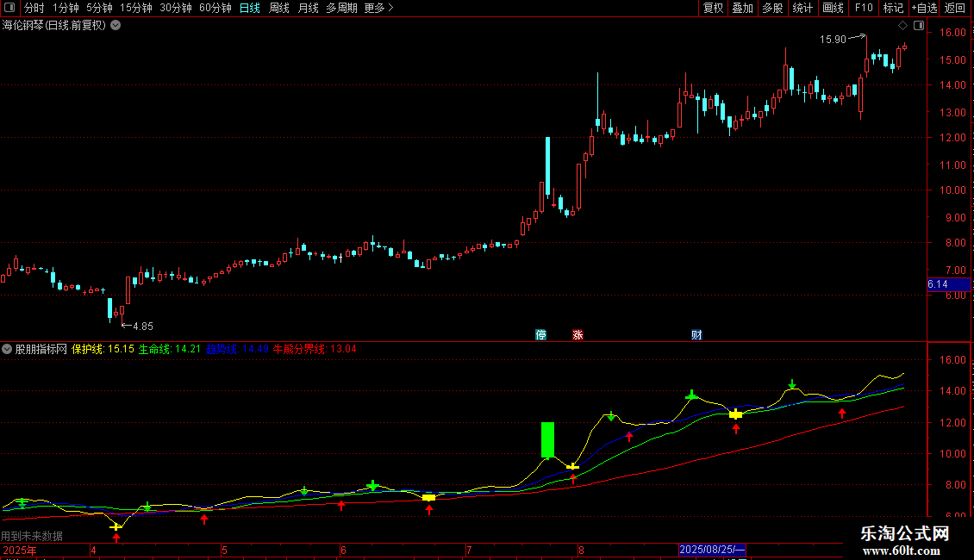
Task: Open 多周期 multi-period view
Action: pos(341,8)
